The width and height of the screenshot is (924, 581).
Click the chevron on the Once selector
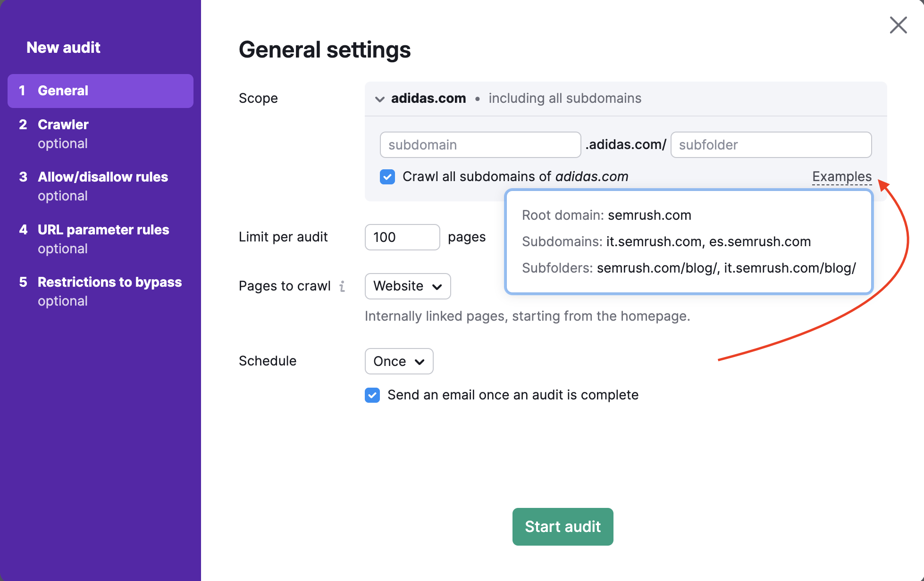[419, 361]
